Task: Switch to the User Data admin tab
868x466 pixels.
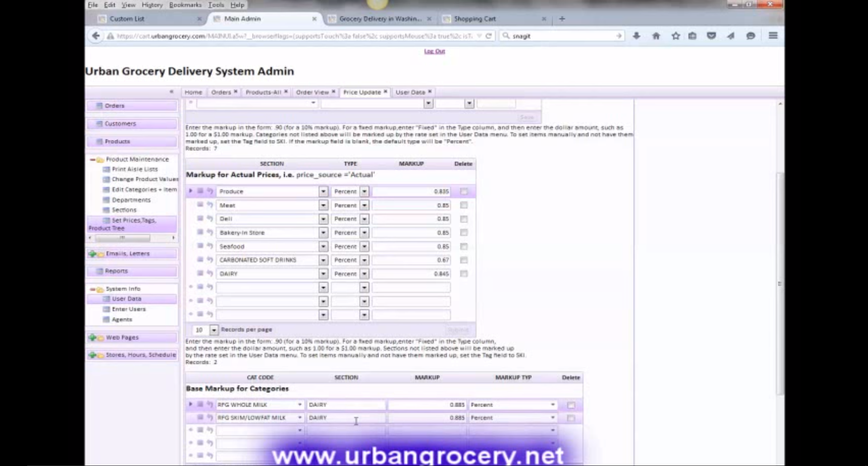Action: point(410,92)
